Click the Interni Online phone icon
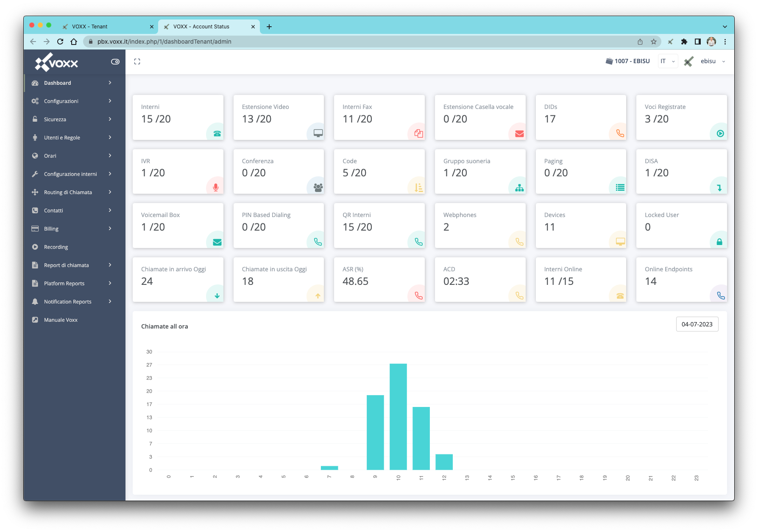Screen dimensions: 758x532 pos(620,296)
